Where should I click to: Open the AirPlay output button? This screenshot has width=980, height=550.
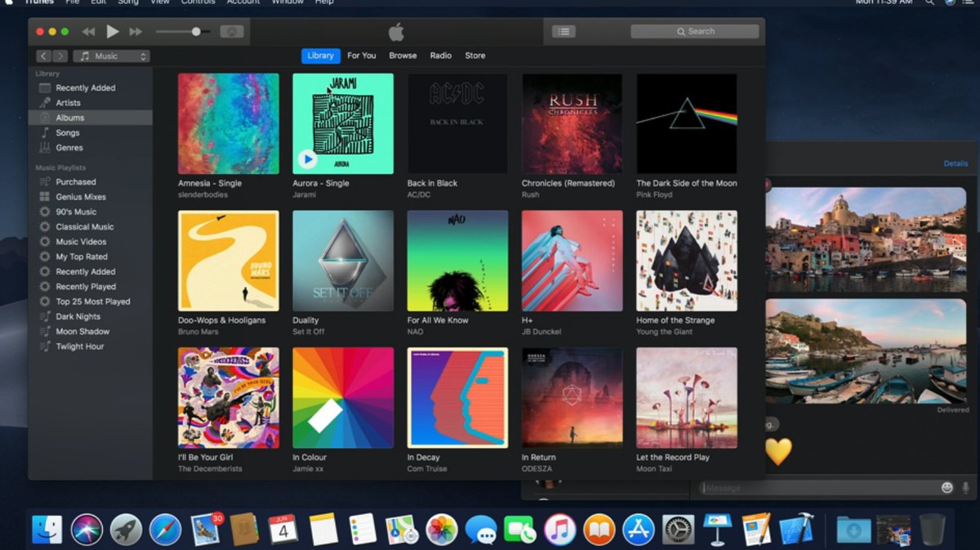pos(232,32)
